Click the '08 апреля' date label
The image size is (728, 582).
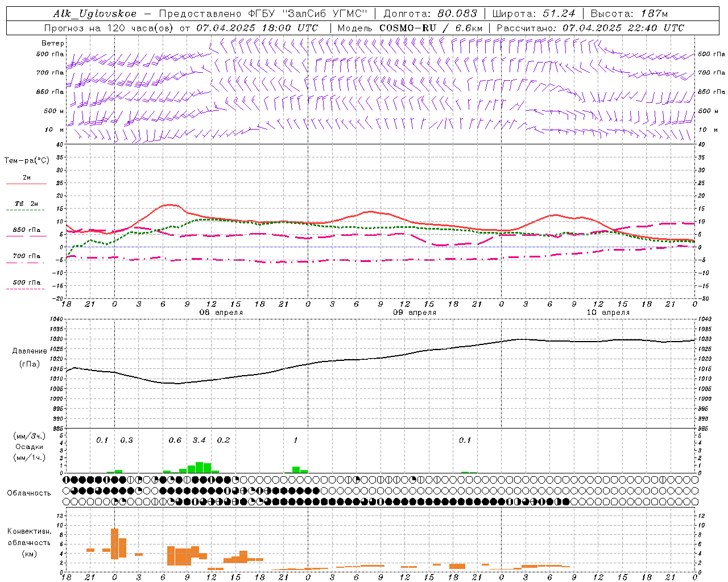click(221, 313)
